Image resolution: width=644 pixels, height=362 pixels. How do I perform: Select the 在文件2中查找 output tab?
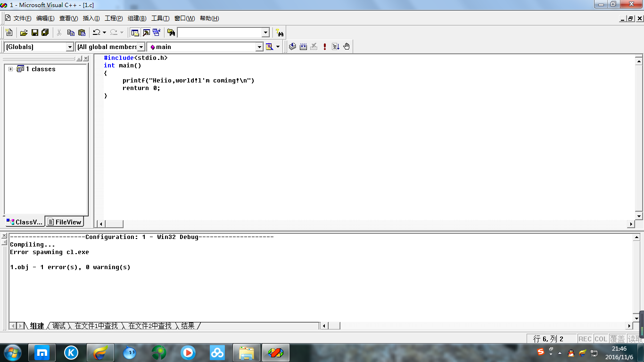coord(150,326)
